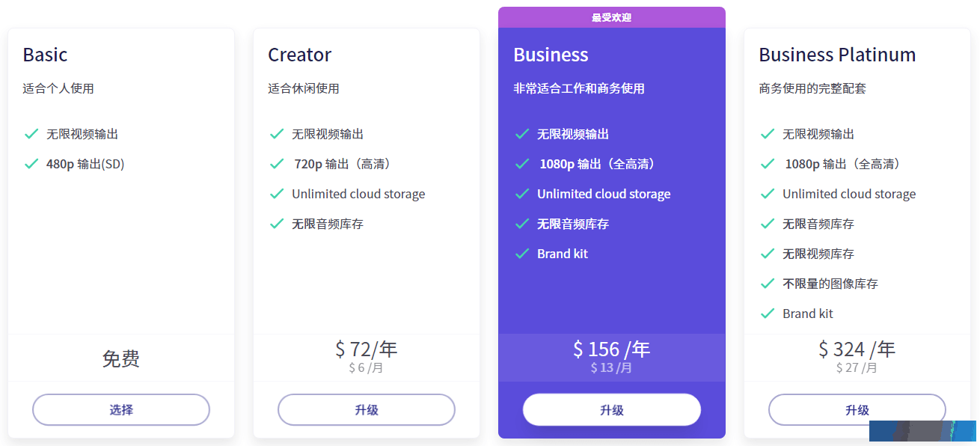Click the checkmark beside 480p 输出(SD)
This screenshot has width=980, height=446.
(x=31, y=164)
